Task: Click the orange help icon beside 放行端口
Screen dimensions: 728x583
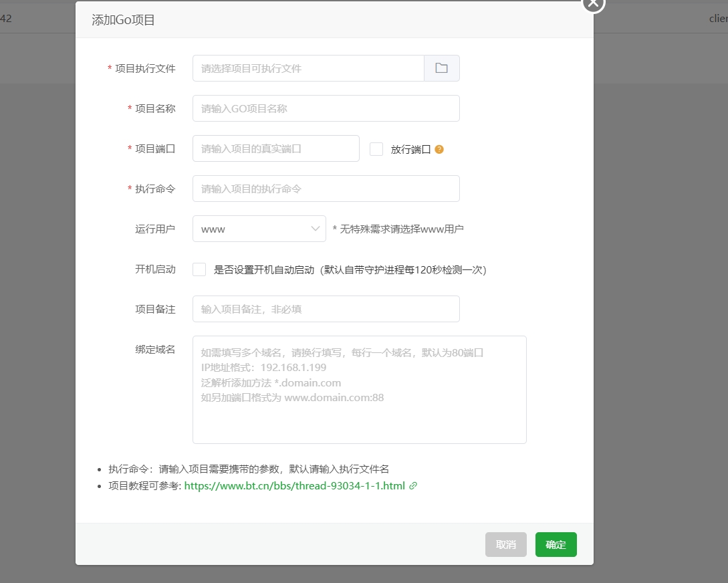Action: (x=439, y=150)
